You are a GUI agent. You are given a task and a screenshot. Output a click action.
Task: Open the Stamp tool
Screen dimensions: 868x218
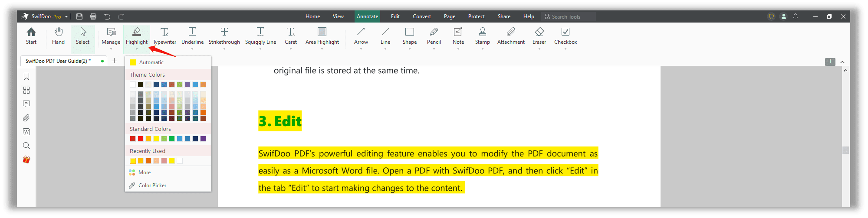click(483, 36)
